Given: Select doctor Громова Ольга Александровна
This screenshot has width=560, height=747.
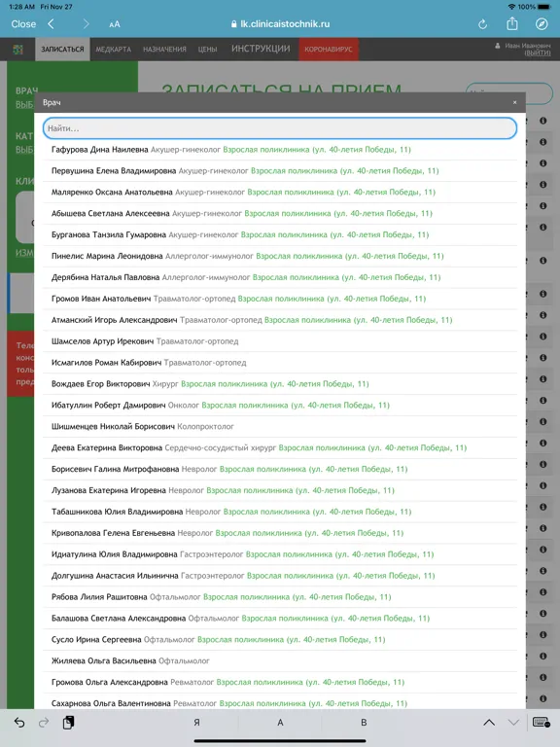Looking at the screenshot, I should pyautogui.click(x=280, y=682).
